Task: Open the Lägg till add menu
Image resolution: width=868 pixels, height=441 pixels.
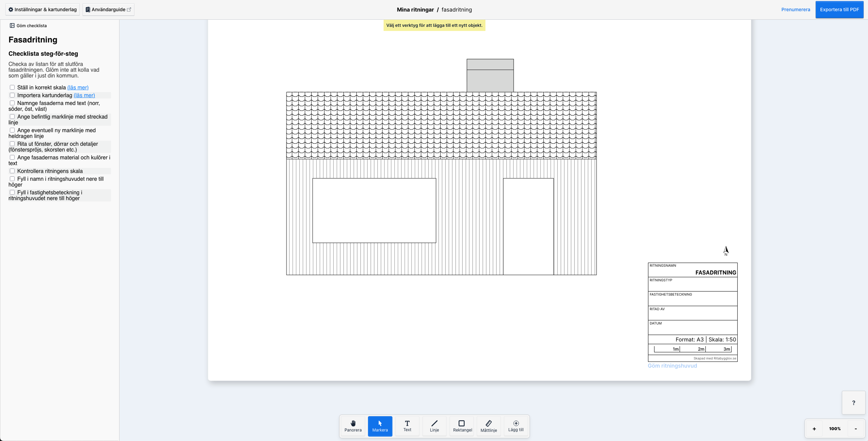Action: coord(516,426)
